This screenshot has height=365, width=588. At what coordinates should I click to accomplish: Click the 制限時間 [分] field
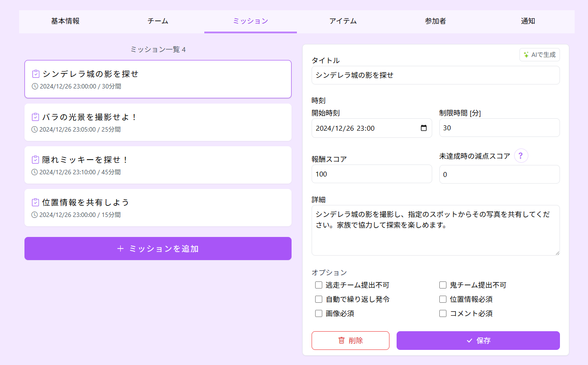(x=499, y=128)
